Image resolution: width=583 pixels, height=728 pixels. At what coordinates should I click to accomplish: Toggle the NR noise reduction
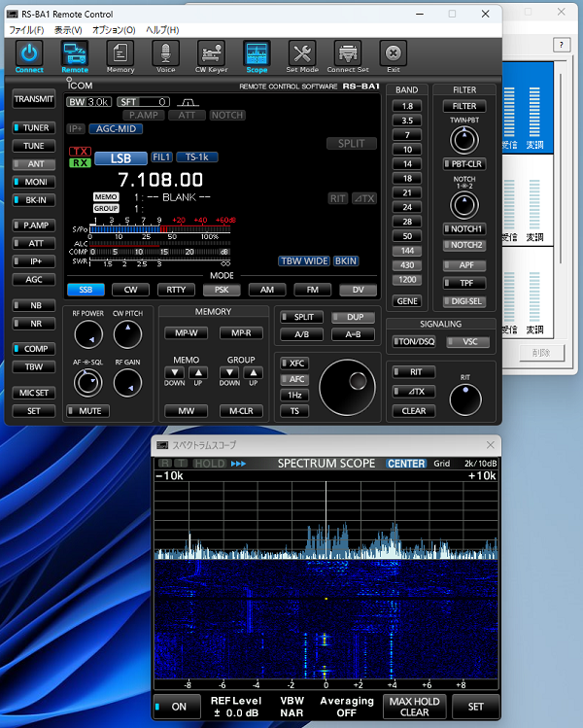click(33, 324)
